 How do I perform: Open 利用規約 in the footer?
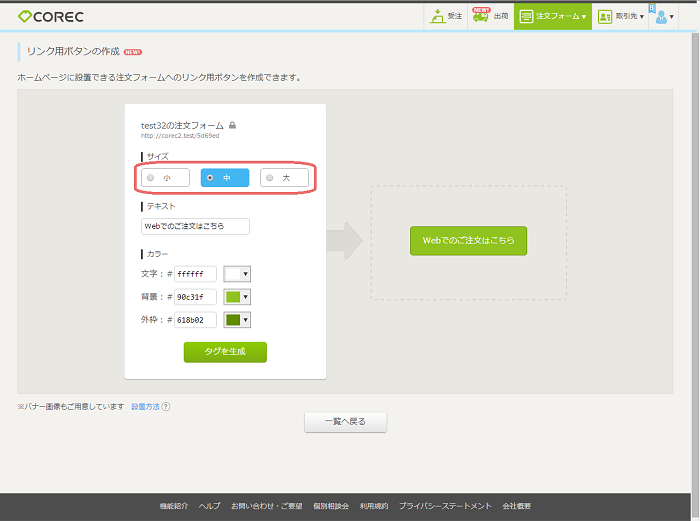373,507
